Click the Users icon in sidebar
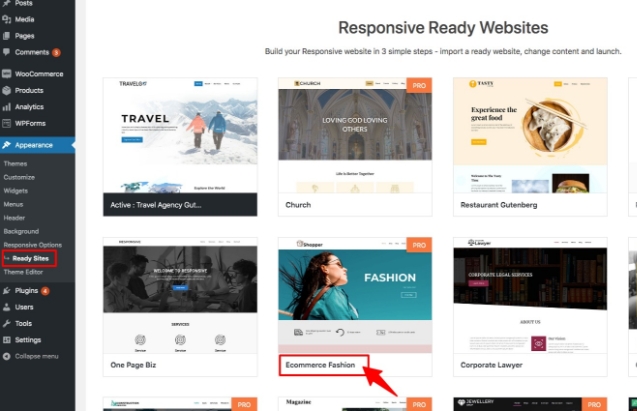Screen dimensions: 637x411 click(7, 307)
